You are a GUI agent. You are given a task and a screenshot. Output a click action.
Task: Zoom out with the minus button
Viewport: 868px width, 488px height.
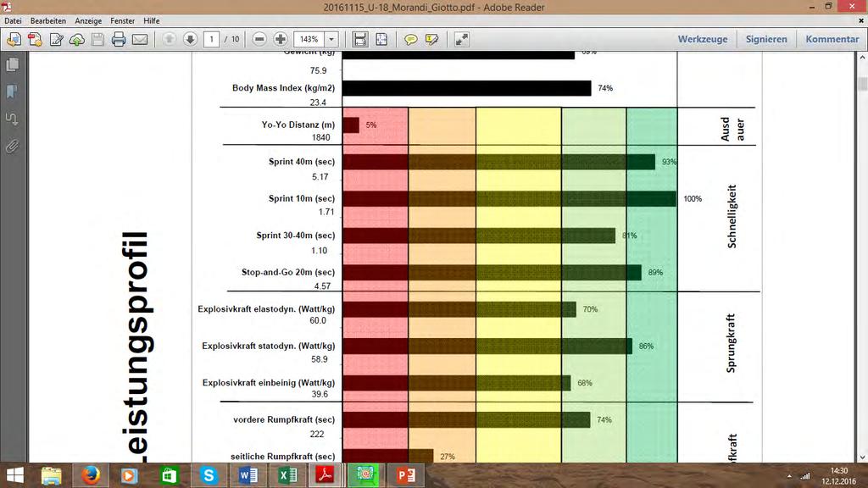click(259, 39)
